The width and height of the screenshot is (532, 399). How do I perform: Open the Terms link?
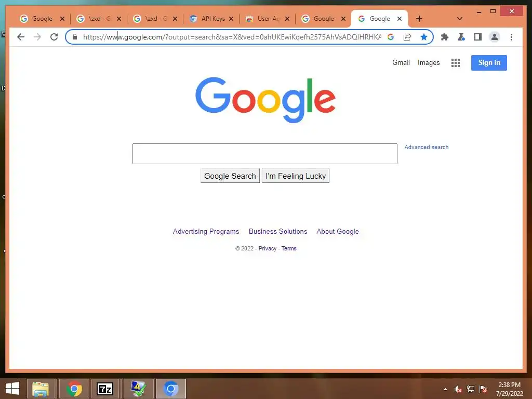point(289,248)
